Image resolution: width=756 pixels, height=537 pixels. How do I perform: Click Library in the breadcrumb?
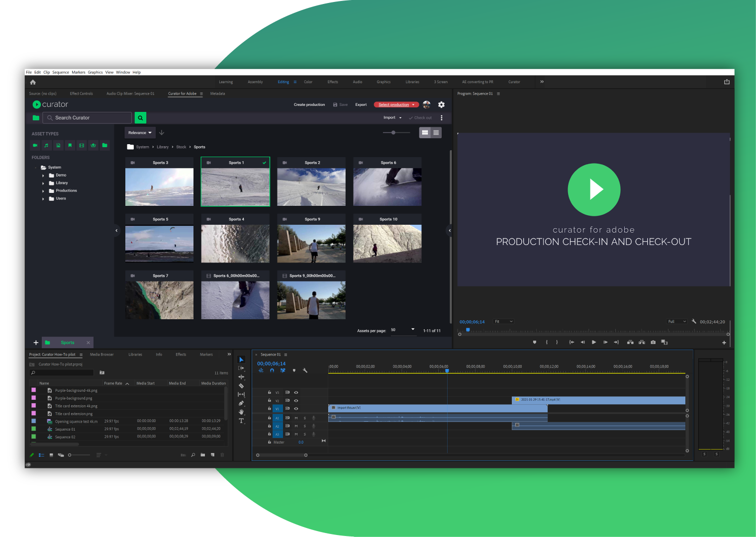pyautogui.click(x=163, y=147)
